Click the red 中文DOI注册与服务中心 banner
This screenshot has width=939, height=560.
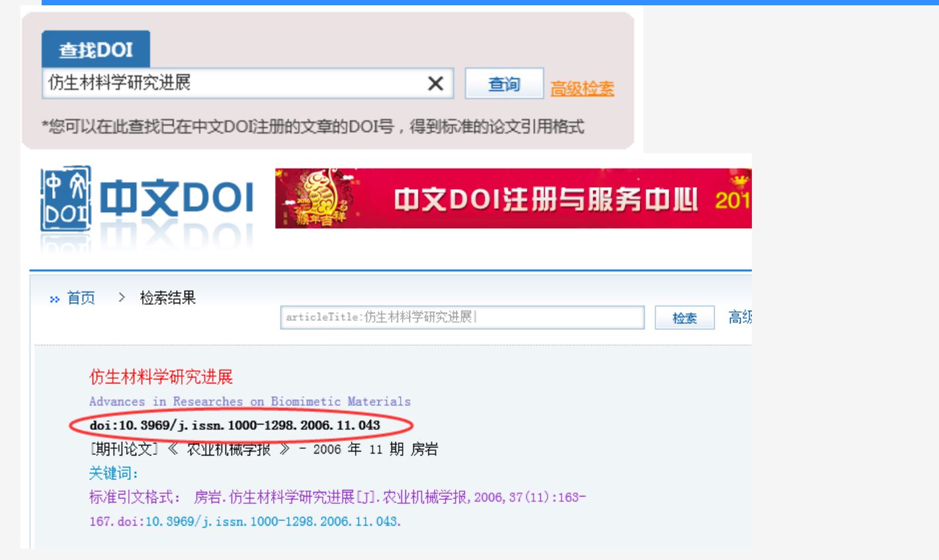click(513, 198)
